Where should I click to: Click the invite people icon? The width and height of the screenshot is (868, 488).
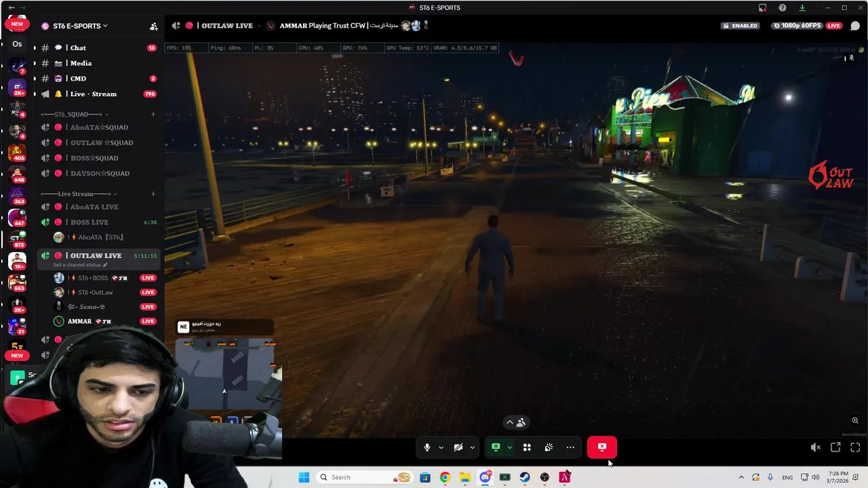click(x=154, y=26)
